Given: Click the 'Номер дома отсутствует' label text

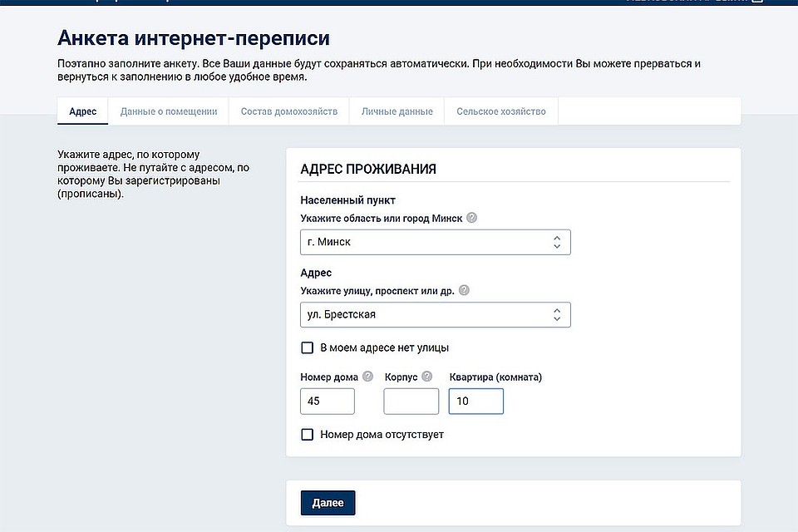Looking at the screenshot, I should tap(382, 434).
